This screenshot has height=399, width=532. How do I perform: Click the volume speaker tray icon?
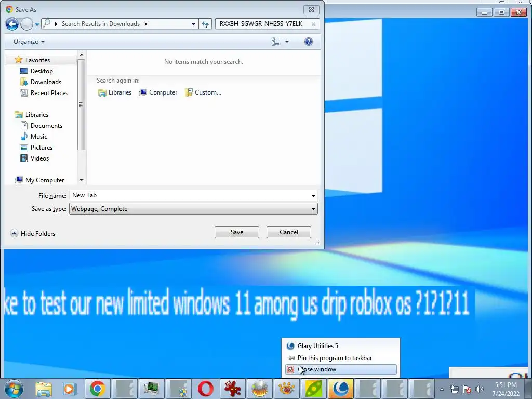click(480, 389)
